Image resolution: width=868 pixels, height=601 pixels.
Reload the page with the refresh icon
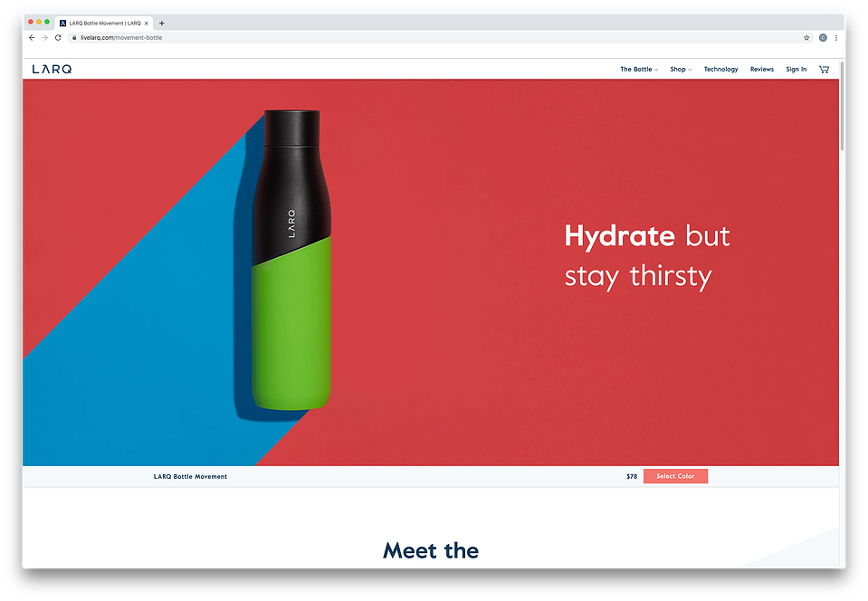point(58,38)
